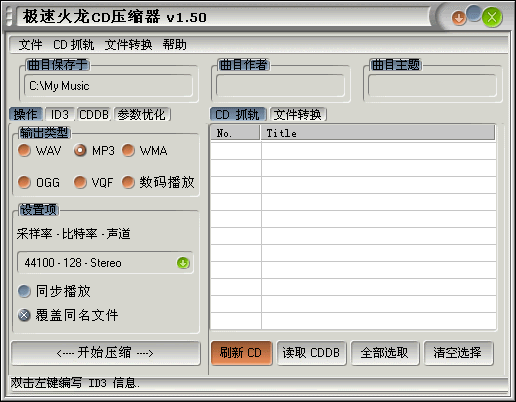Screen dimensions: 516x402
Task: Toggle the 覆盖同名文件 checkbox
Action: [x=68, y=315]
